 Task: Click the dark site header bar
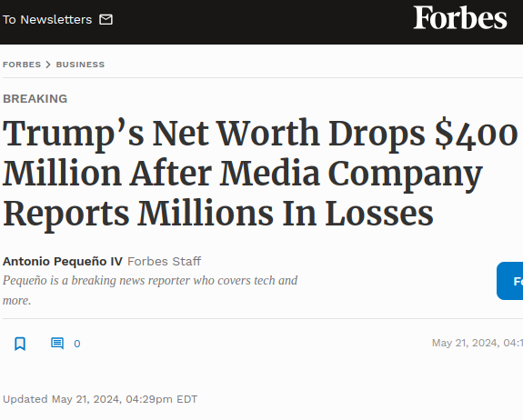[262, 22]
